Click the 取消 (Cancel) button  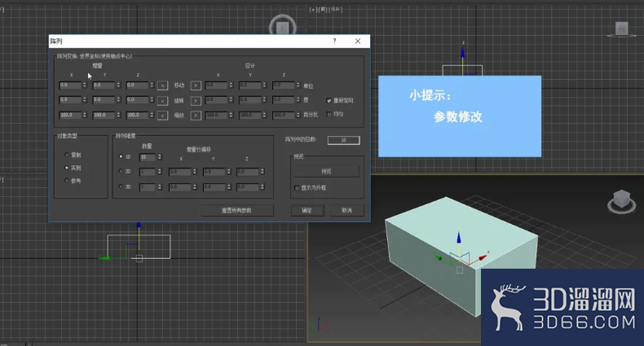pyautogui.click(x=346, y=210)
